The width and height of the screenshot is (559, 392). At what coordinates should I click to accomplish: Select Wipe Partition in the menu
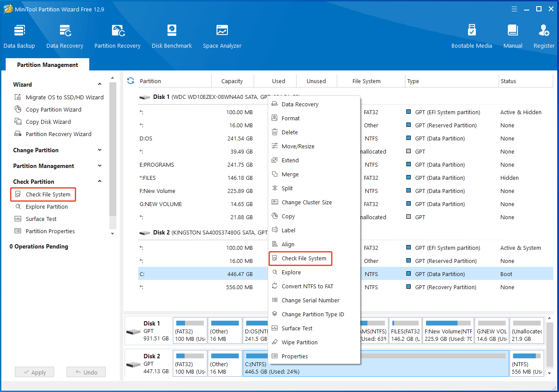point(314,342)
